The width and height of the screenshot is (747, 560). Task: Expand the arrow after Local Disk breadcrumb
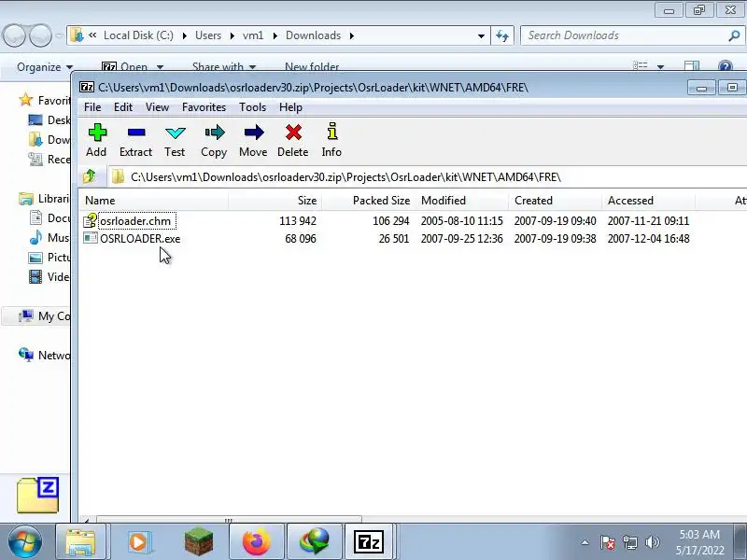tap(184, 35)
